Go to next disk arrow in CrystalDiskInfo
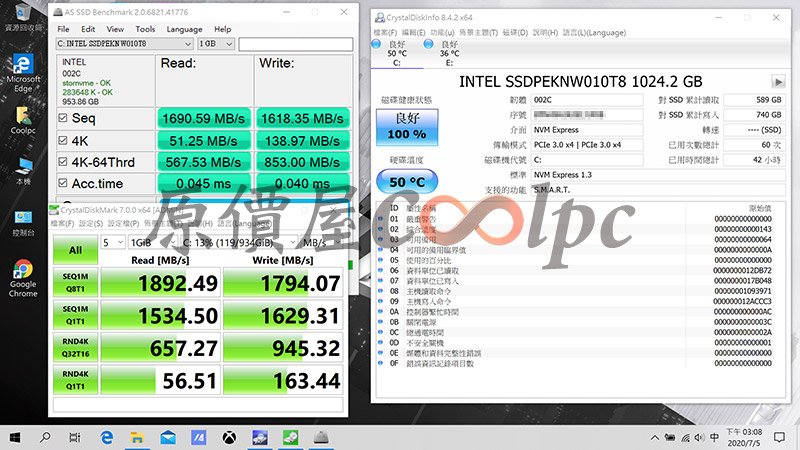Viewport: 800px width, 450px height. (x=778, y=82)
